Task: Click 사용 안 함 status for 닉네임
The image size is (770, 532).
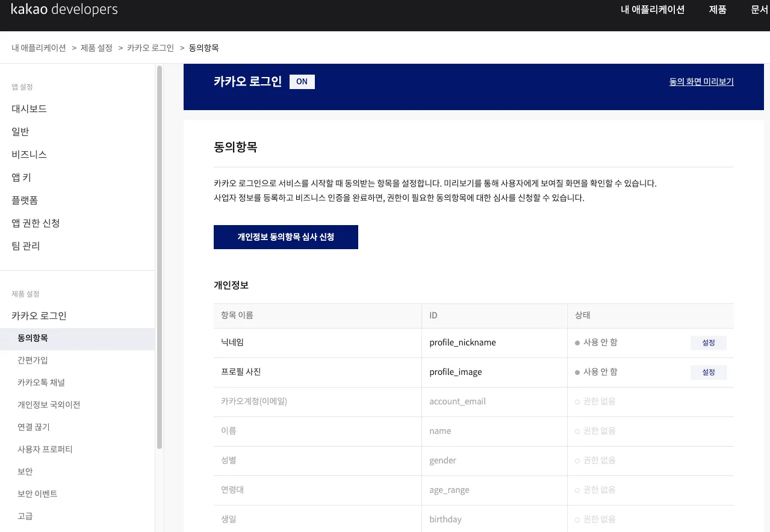Action: pos(596,342)
